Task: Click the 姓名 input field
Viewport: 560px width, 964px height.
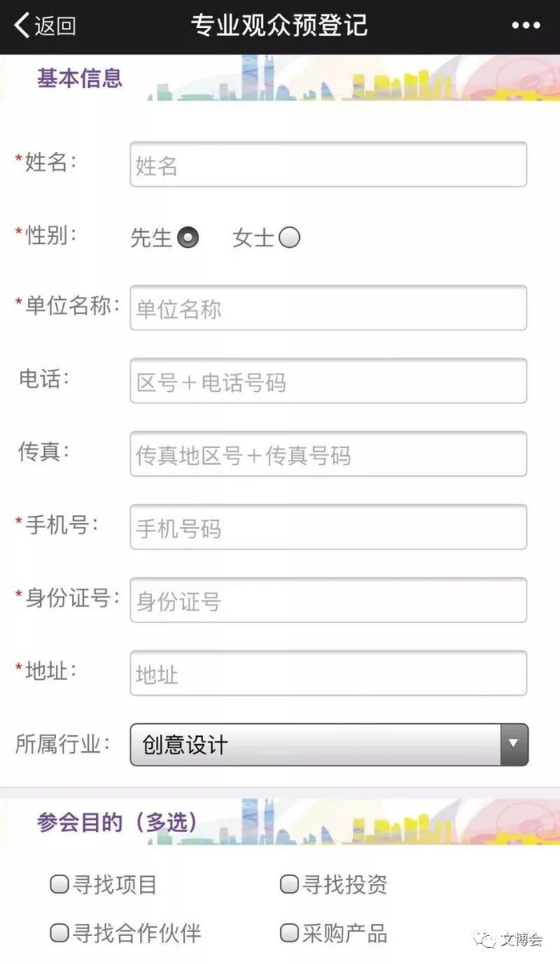Action: coord(328,165)
